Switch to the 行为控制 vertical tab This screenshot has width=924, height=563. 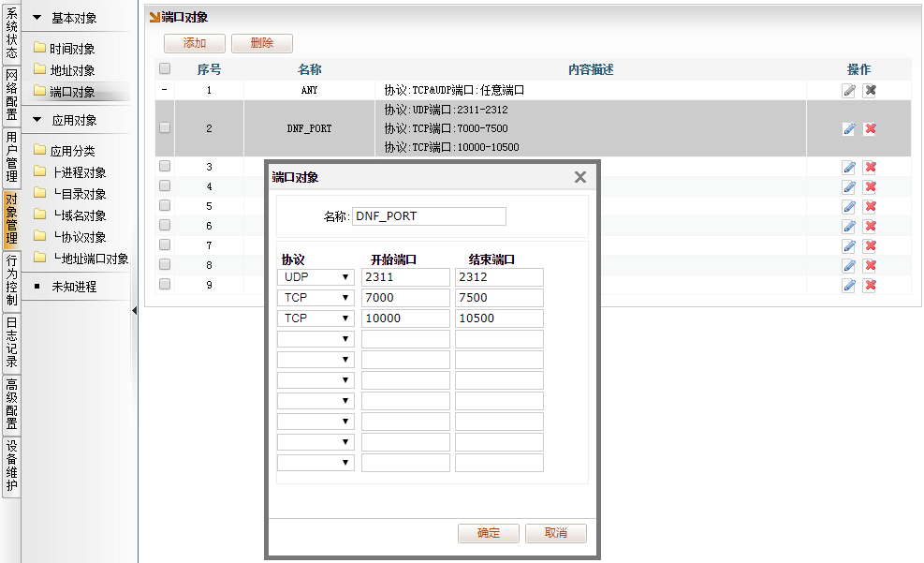11,281
